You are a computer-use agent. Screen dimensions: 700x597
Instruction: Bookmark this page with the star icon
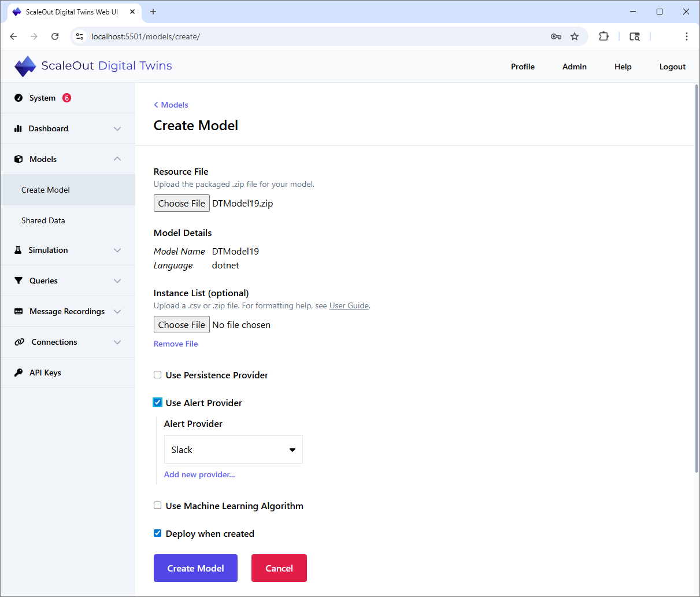(575, 36)
